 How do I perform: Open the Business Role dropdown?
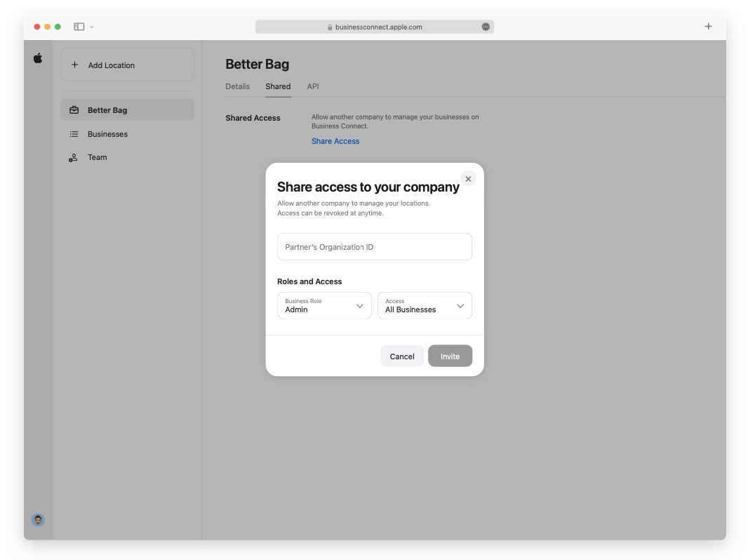click(x=324, y=306)
